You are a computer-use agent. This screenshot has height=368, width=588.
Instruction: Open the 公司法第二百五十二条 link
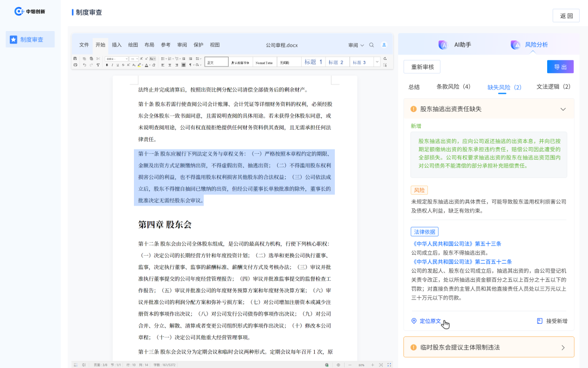point(462,262)
